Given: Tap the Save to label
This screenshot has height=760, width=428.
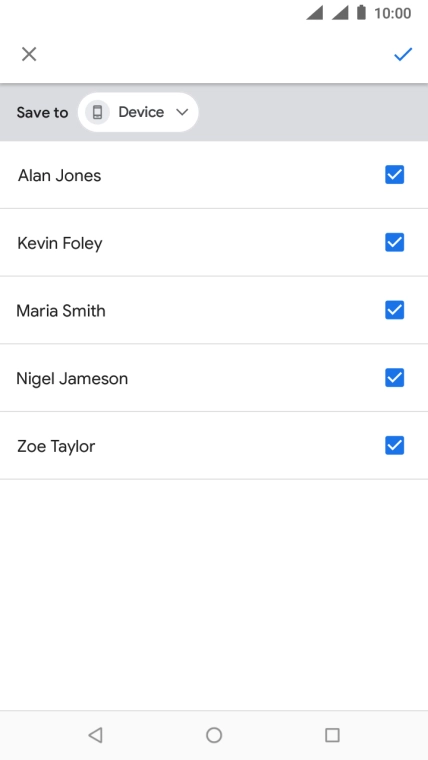Looking at the screenshot, I should [x=42, y=112].
